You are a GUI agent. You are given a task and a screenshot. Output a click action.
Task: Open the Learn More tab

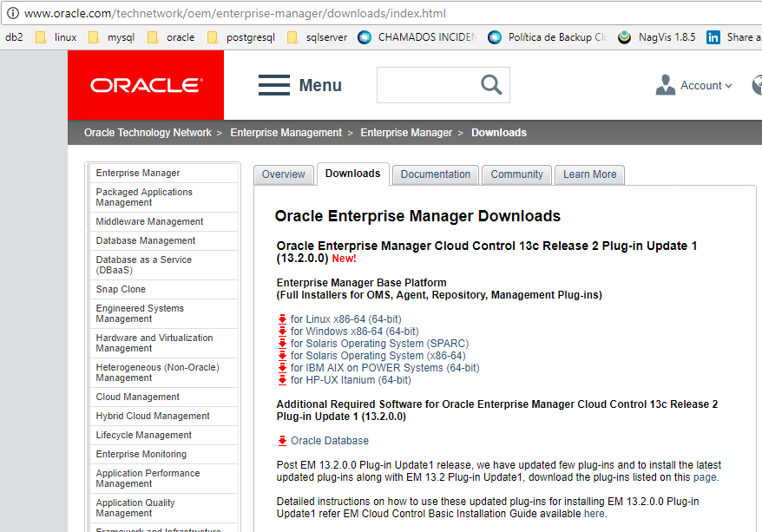[589, 174]
